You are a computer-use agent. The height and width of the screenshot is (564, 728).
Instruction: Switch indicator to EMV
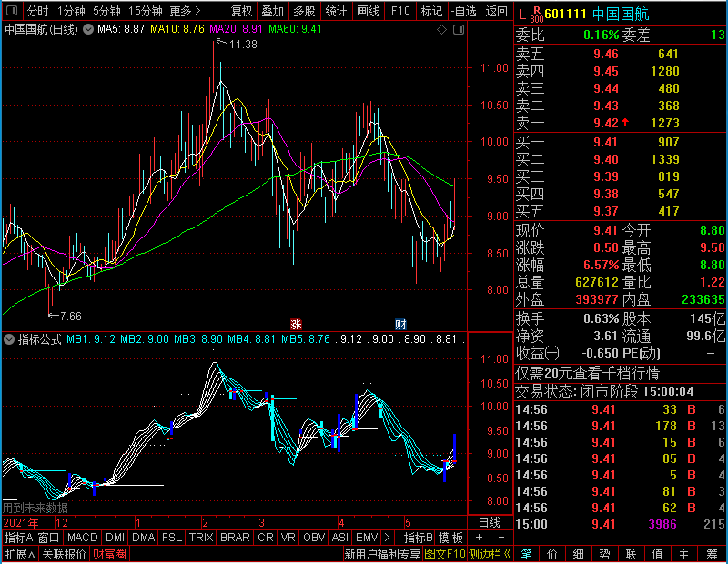[x=367, y=538]
